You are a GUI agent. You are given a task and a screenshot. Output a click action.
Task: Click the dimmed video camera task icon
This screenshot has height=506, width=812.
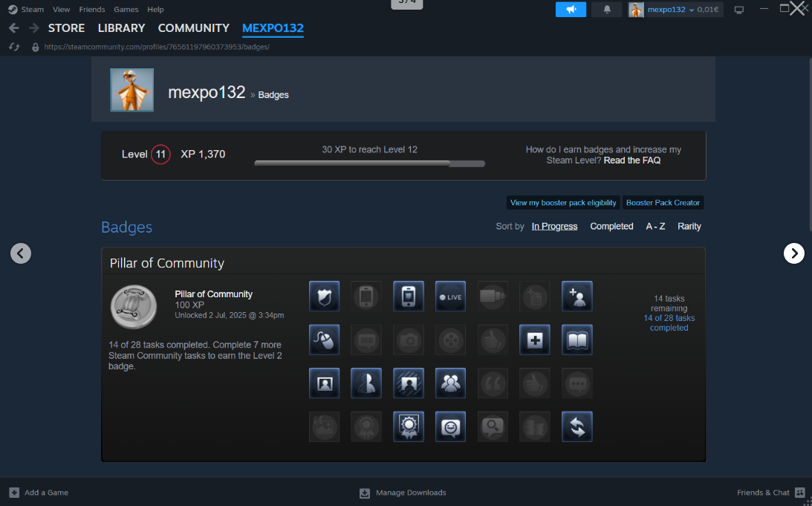point(493,296)
